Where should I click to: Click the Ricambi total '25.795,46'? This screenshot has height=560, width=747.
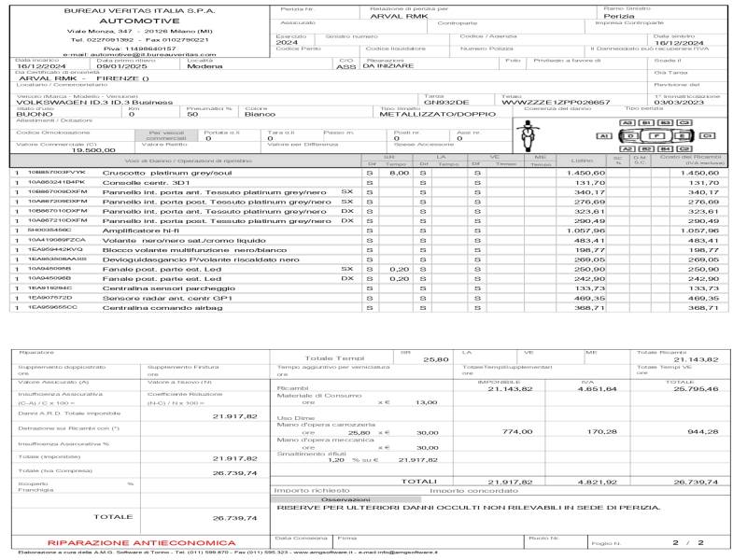(x=696, y=389)
